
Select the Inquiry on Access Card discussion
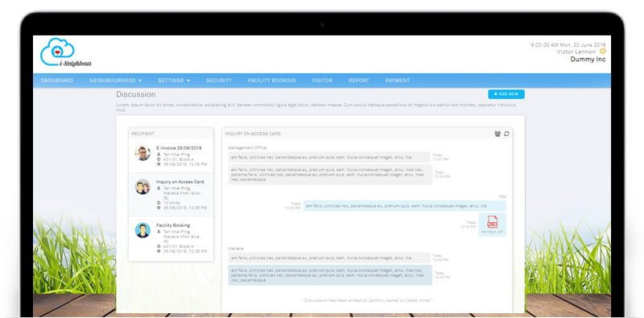click(171, 194)
